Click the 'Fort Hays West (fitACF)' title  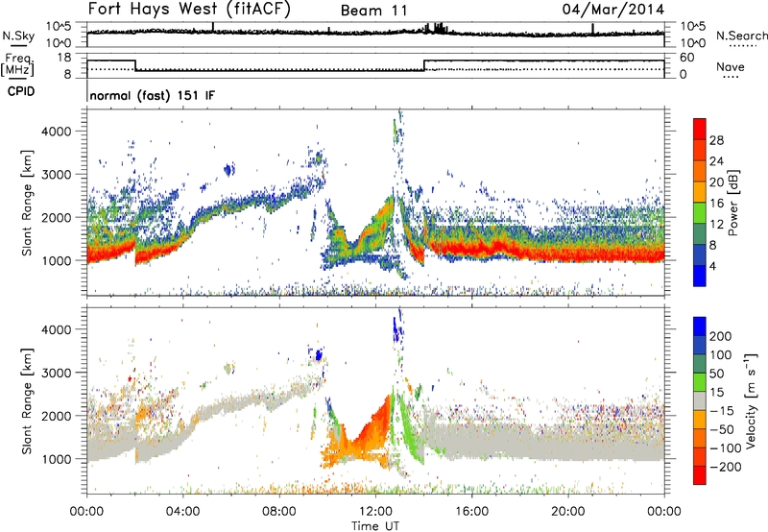click(x=189, y=10)
